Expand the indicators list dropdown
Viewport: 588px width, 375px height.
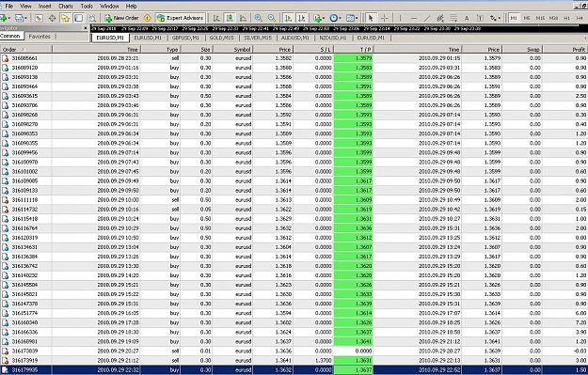324,18
